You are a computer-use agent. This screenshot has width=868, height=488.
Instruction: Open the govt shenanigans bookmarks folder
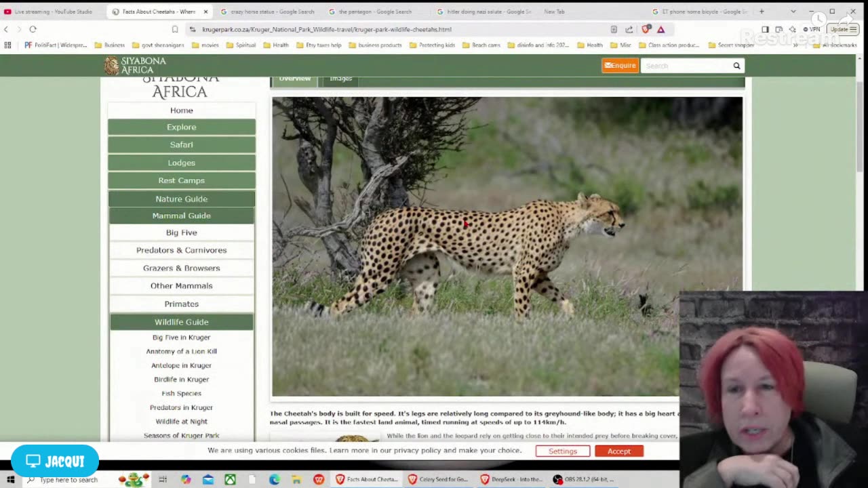click(x=159, y=45)
